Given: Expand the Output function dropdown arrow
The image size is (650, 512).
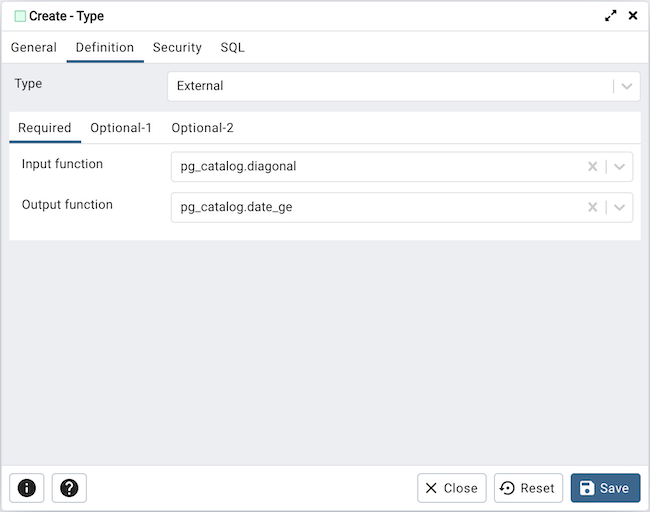Looking at the screenshot, I should click(620, 207).
